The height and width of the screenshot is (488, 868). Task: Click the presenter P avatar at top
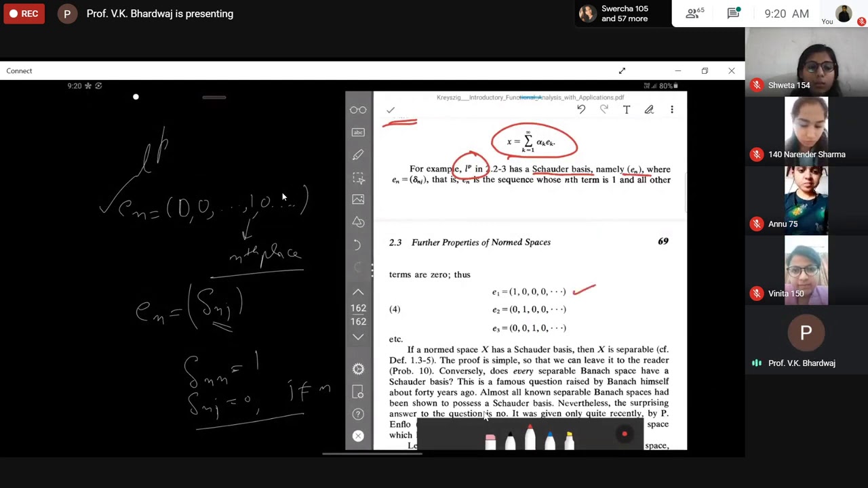[x=67, y=14]
